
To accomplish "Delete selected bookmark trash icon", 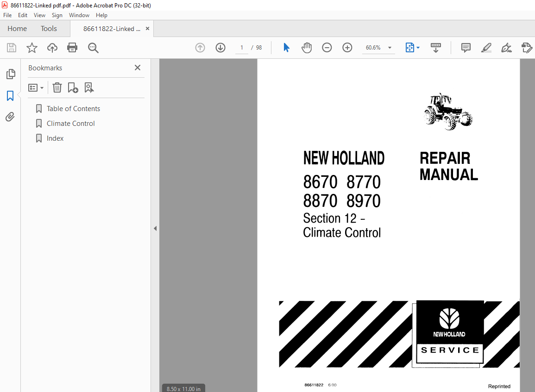I will click(57, 88).
